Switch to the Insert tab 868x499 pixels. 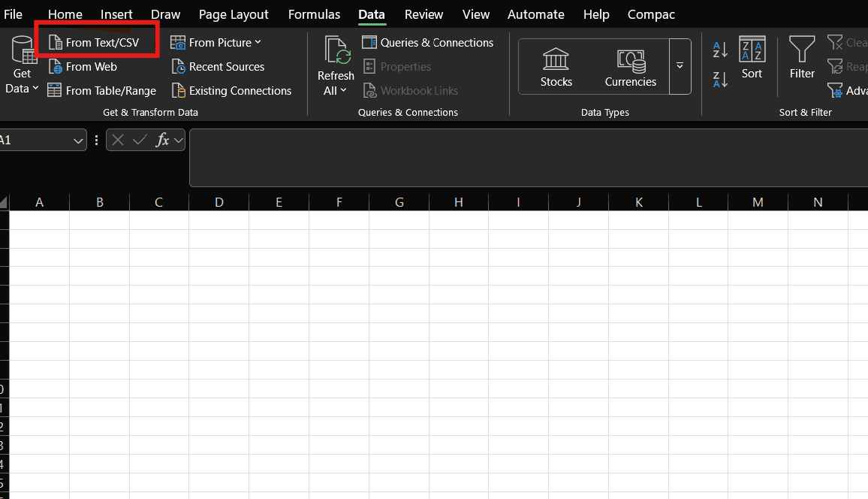(116, 14)
